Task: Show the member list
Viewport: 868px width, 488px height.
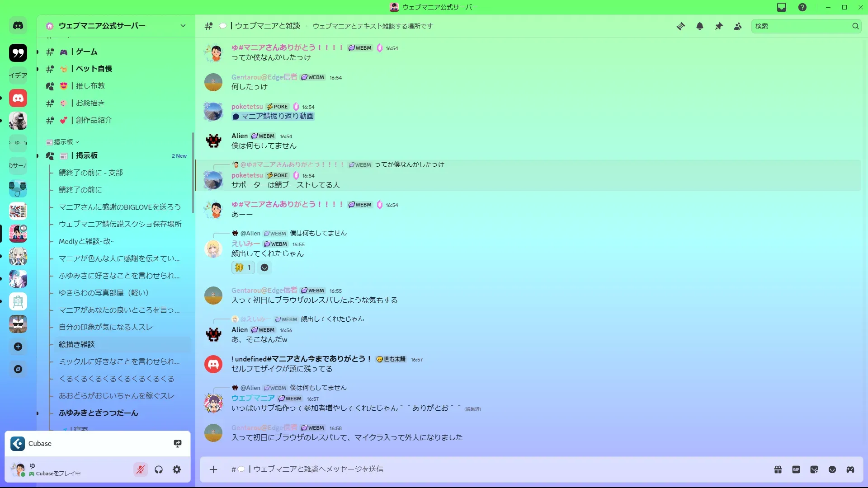Action: point(738,26)
